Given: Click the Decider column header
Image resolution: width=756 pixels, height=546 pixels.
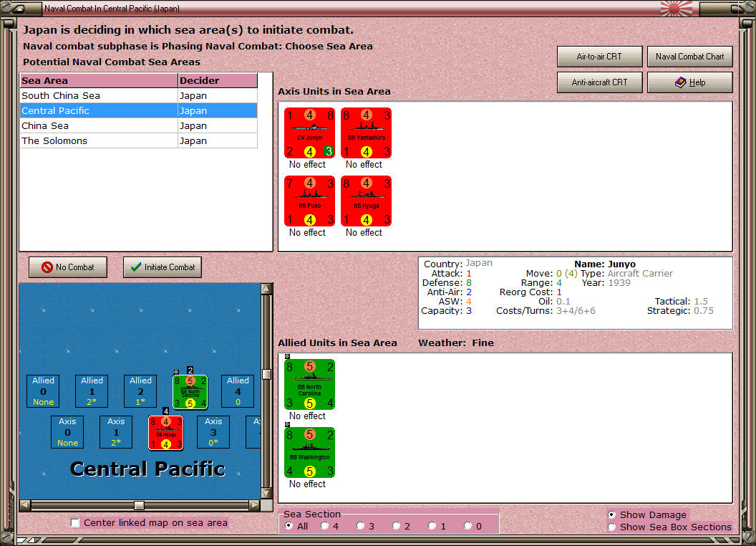Looking at the screenshot, I should click(218, 81).
